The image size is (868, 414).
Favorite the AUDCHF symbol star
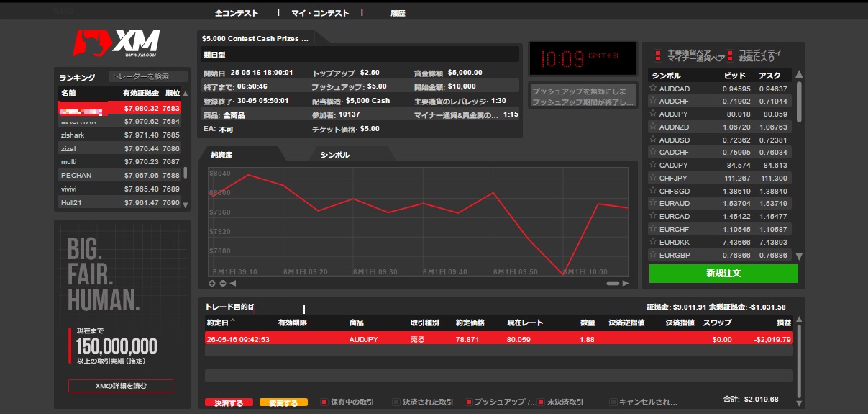click(x=653, y=101)
